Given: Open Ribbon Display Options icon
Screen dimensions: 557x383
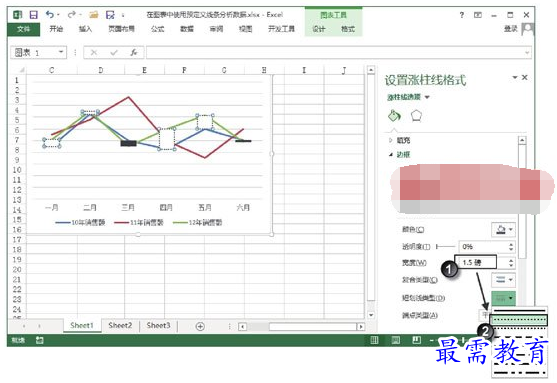Looking at the screenshot, I should point(478,15).
